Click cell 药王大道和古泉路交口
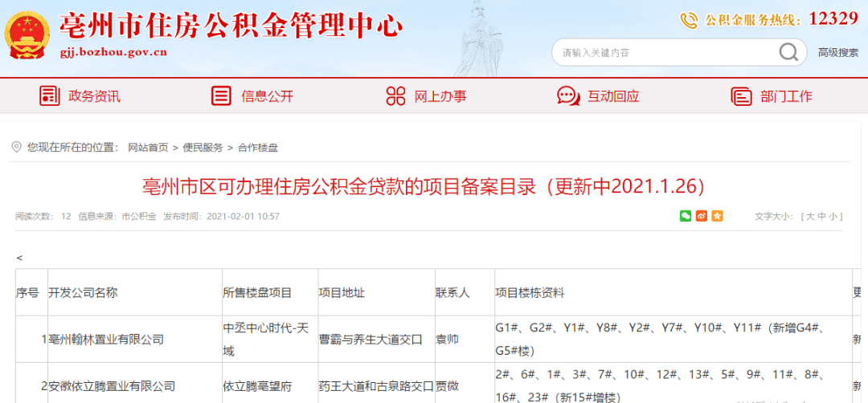 [x=376, y=386]
